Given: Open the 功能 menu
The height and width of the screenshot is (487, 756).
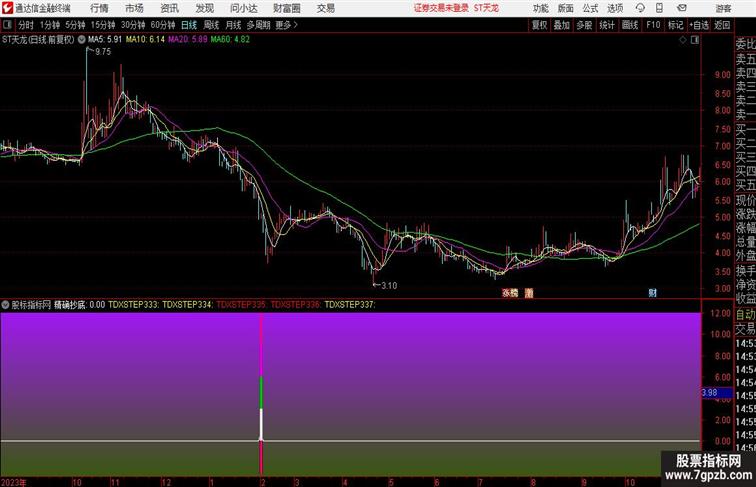Looking at the screenshot, I should pos(540,8).
